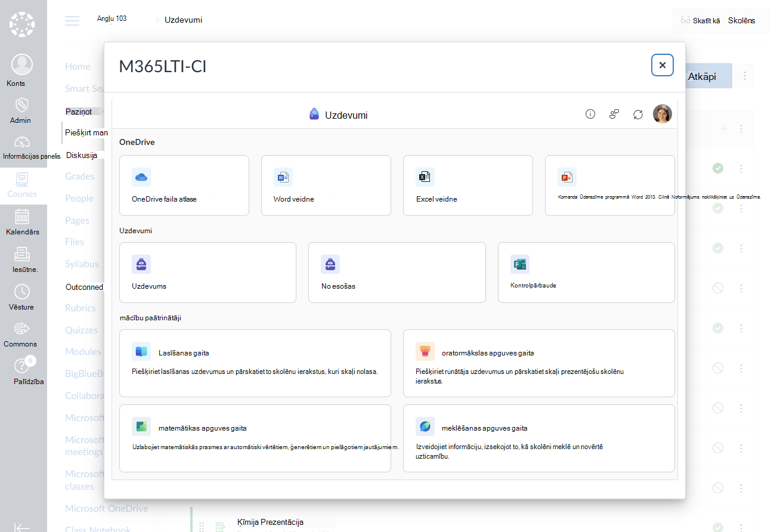Select the Kontrolpārbaude Forms card
Screen dimensions: 774x532
point(586,273)
